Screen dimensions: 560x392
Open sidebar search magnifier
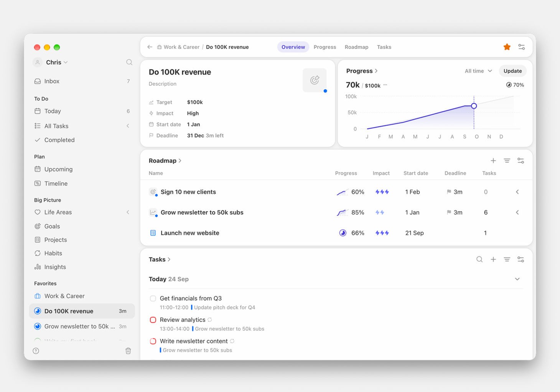[x=129, y=62]
